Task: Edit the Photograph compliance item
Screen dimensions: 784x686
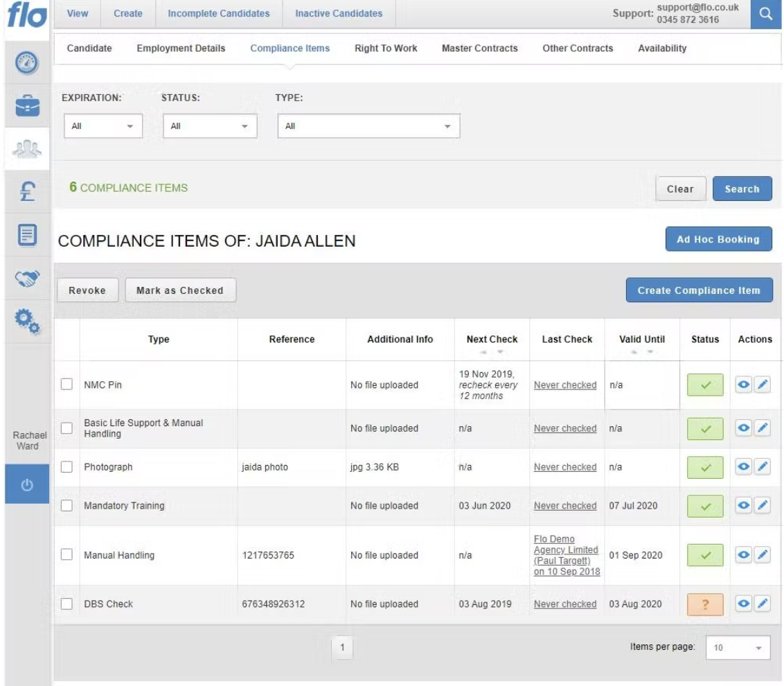Action: (763, 466)
